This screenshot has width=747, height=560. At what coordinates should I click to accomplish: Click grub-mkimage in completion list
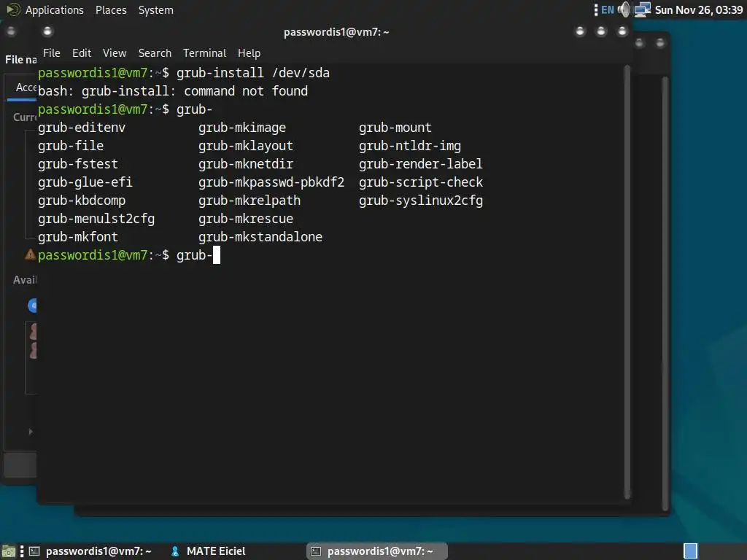click(242, 128)
